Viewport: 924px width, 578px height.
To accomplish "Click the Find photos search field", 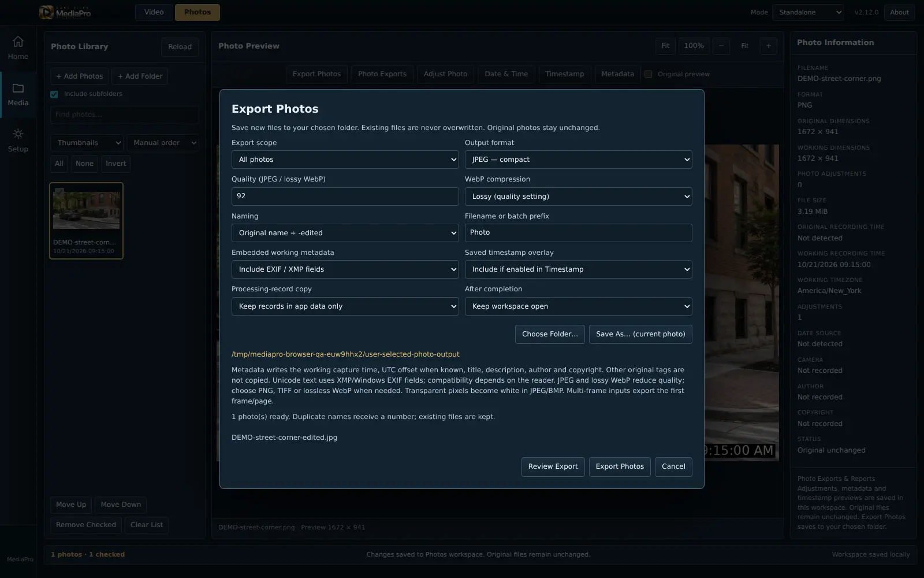I will pos(125,115).
